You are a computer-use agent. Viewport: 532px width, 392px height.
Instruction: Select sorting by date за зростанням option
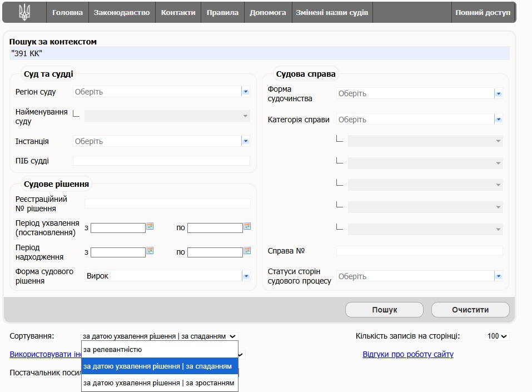[x=160, y=383]
